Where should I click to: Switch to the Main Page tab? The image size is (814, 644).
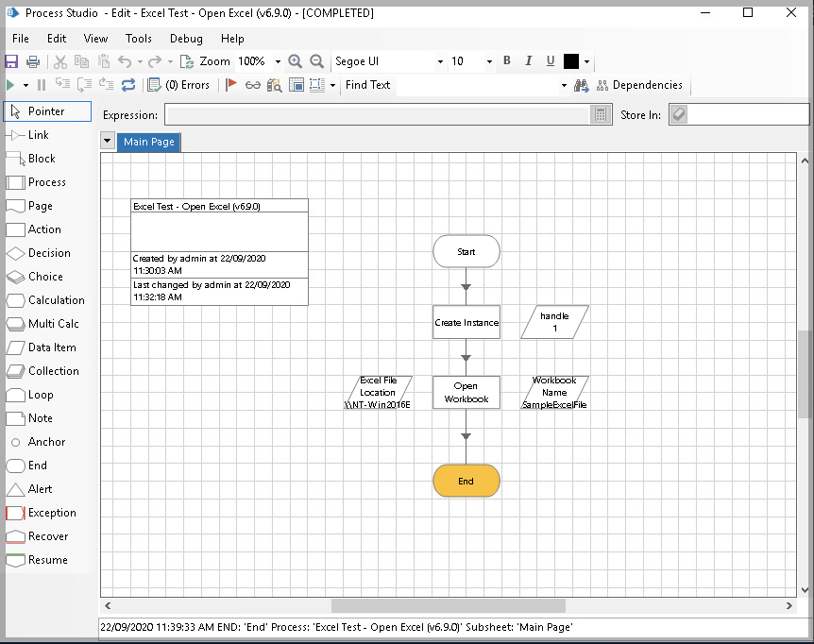click(149, 142)
